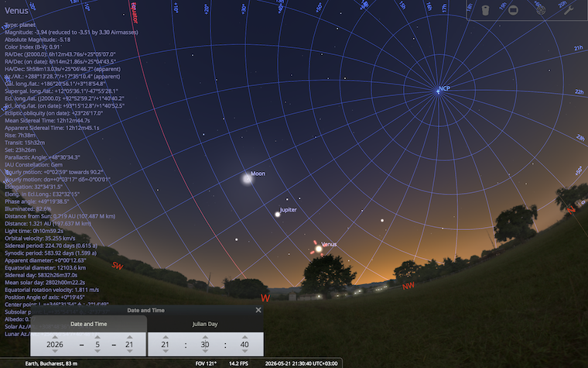Decrease the month with down arrow

pyautogui.click(x=97, y=351)
